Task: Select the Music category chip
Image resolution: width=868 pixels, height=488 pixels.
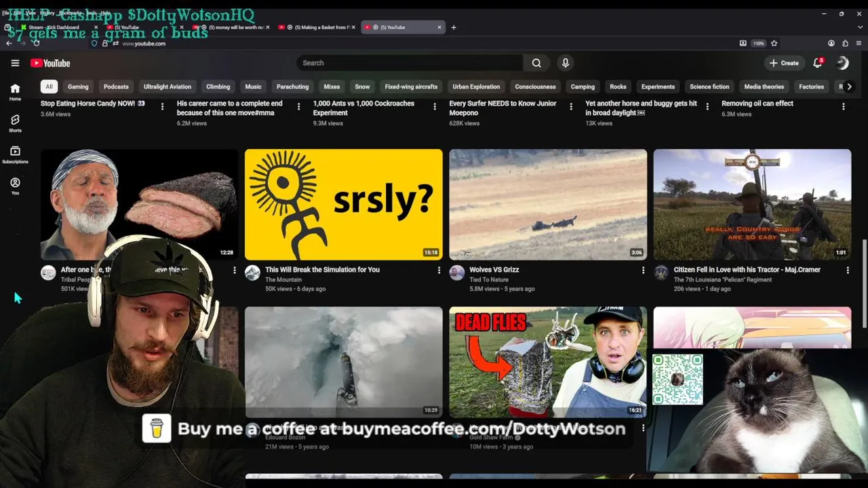Action: pyautogui.click(x=253, y=87)
